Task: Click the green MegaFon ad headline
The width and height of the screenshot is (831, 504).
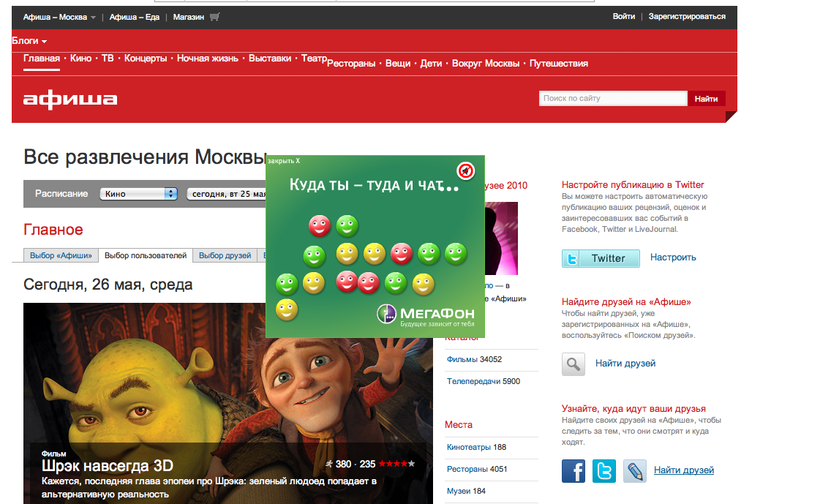Action: pyautogui.click(x=374, y=186)
